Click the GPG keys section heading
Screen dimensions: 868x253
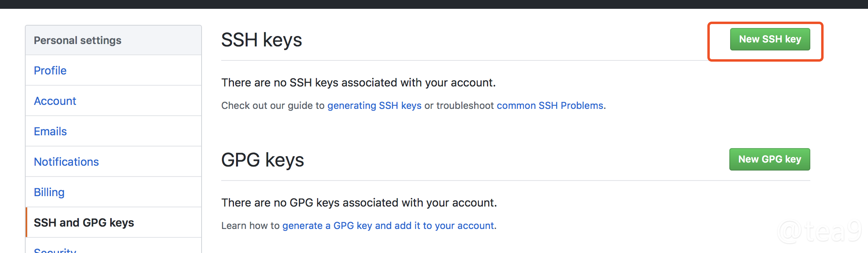pos(262,160)
